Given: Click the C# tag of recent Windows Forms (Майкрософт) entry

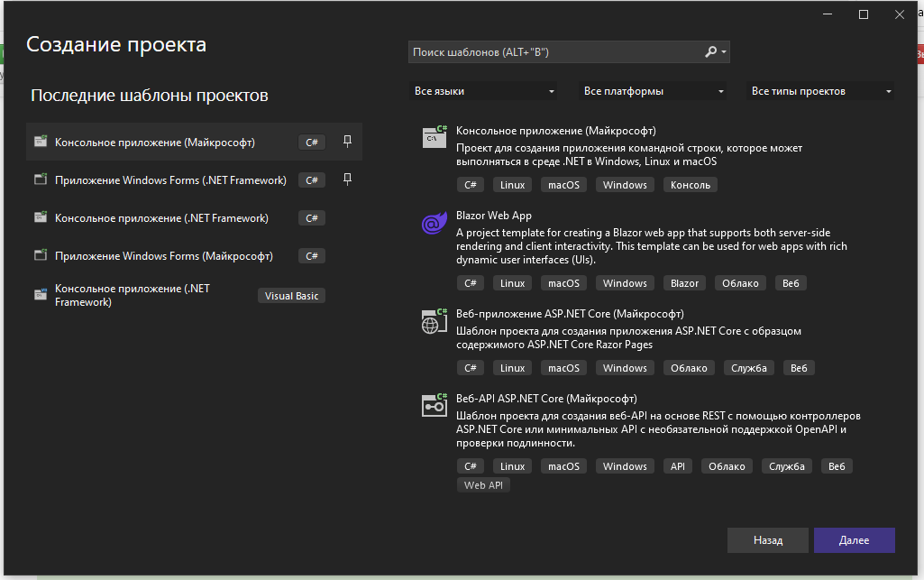Looking at the screenshot, I should 312,256.
